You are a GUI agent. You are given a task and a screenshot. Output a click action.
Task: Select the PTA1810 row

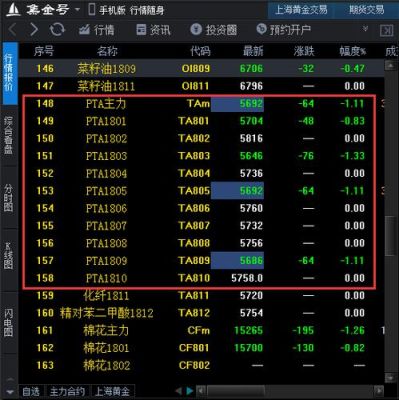[x=201, y=278]
